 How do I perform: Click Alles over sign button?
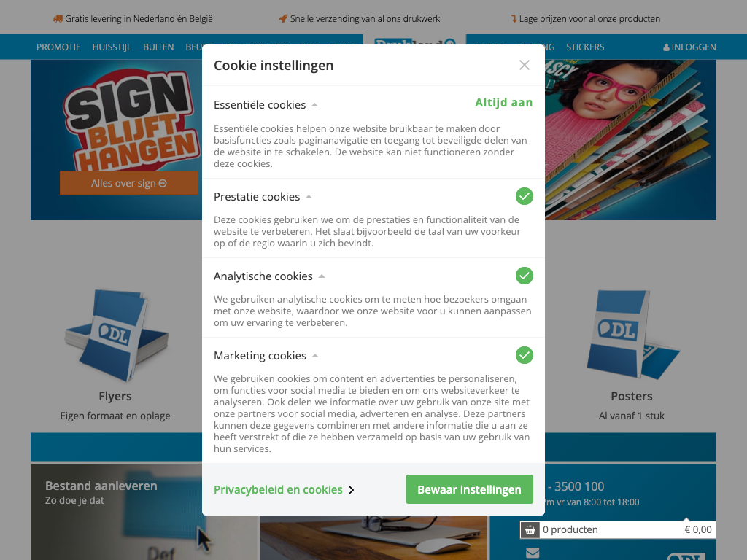(x=128, y=183)
